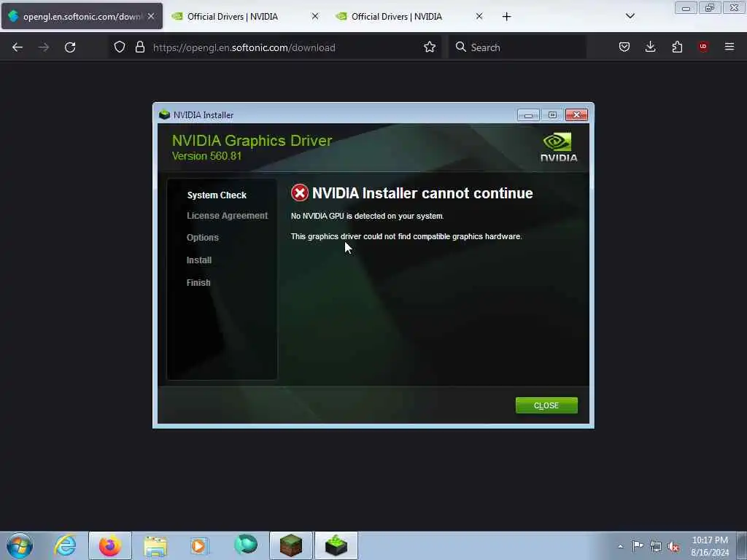The width and height of the screenshot is (747, 560).
Task: Open Save to Pocket button
Action: (x=624, y=47)
